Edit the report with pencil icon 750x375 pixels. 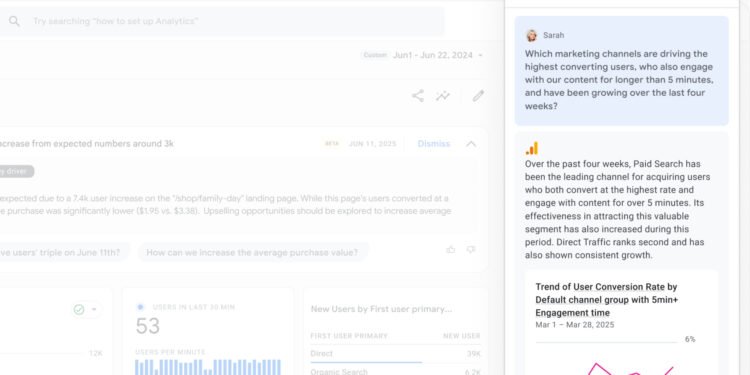[478, 96]
